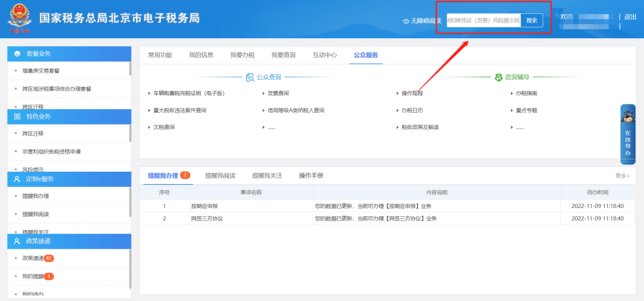Image resolution: width=644 pixels, height=301 pixels.
Task: Click the 特色业务 grid icon
Action: [17, 116]
